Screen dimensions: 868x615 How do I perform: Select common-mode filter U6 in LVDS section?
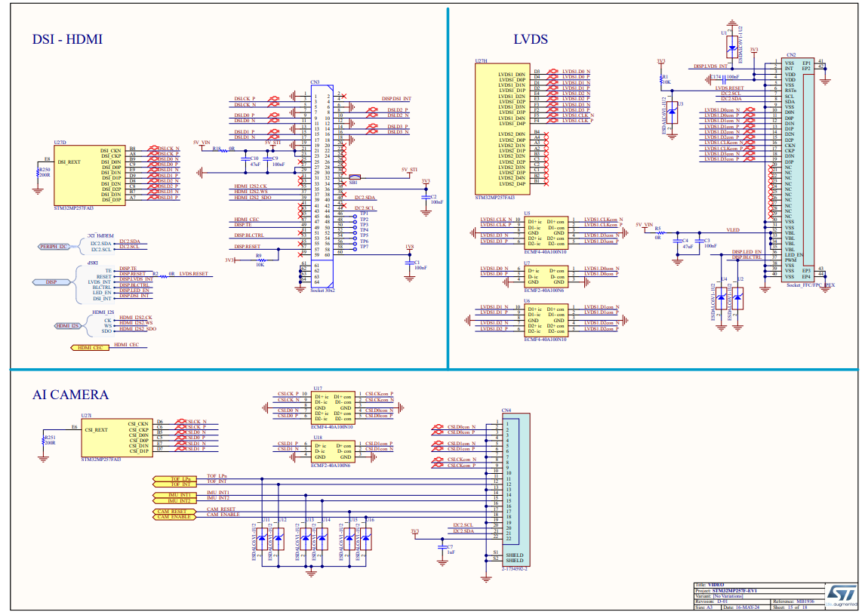546,321
